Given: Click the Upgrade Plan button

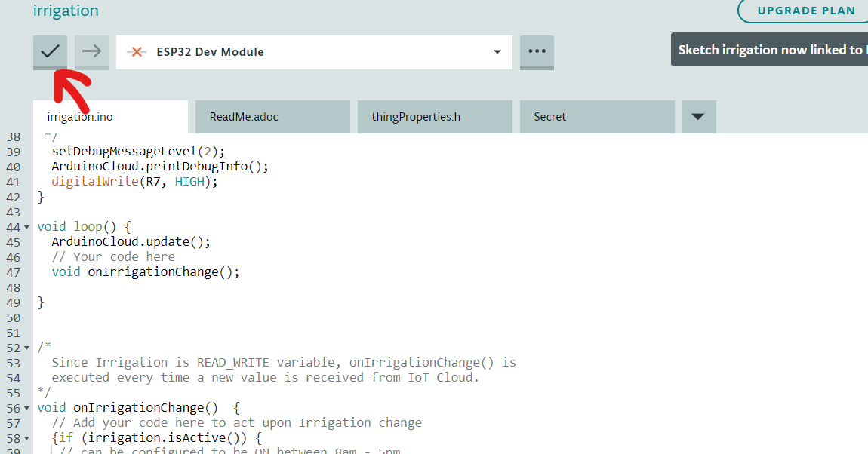Looking at the screenshot, I should click(x=806, y=11).
